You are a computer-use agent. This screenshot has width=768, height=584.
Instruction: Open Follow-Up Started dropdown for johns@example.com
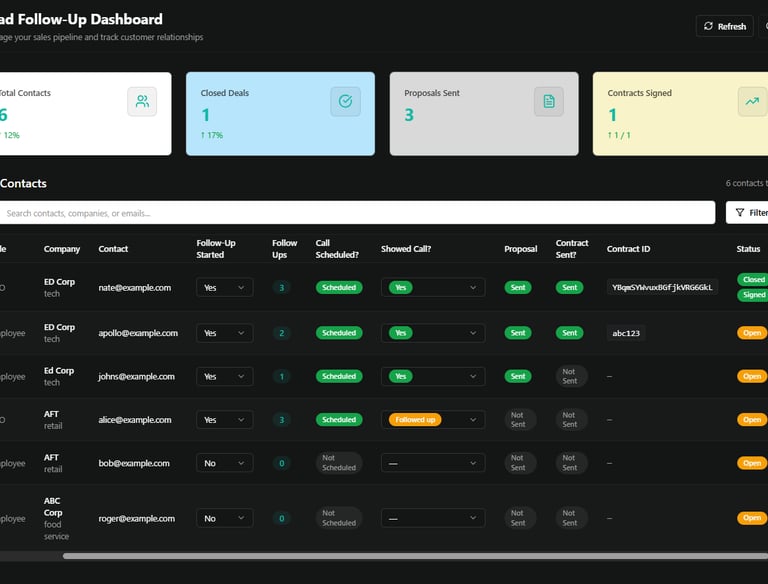tap(225, 376)
